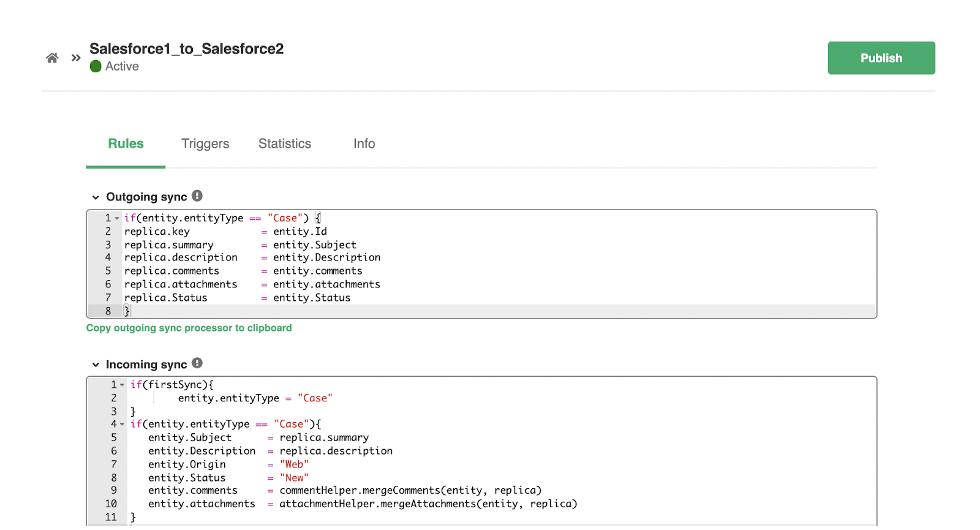Screen dimensions: 980x530
Task: Click entity.Description in incoming sync script
Action: 202,451
